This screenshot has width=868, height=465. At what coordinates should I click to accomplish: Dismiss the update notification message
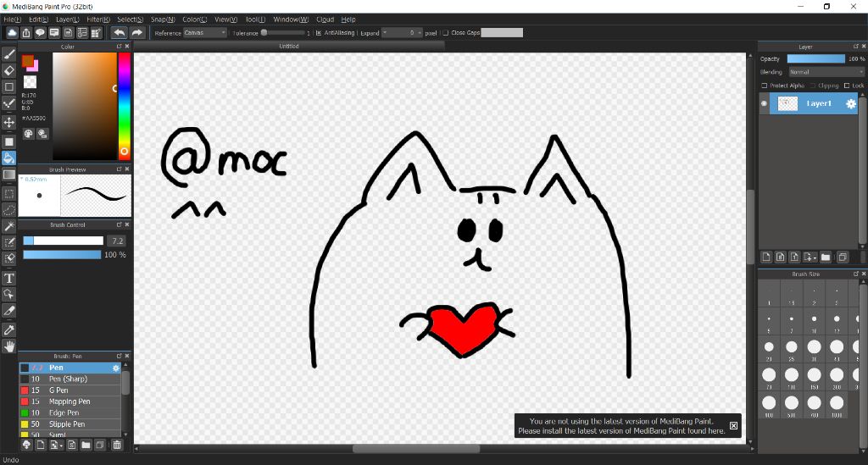point(733,426)
